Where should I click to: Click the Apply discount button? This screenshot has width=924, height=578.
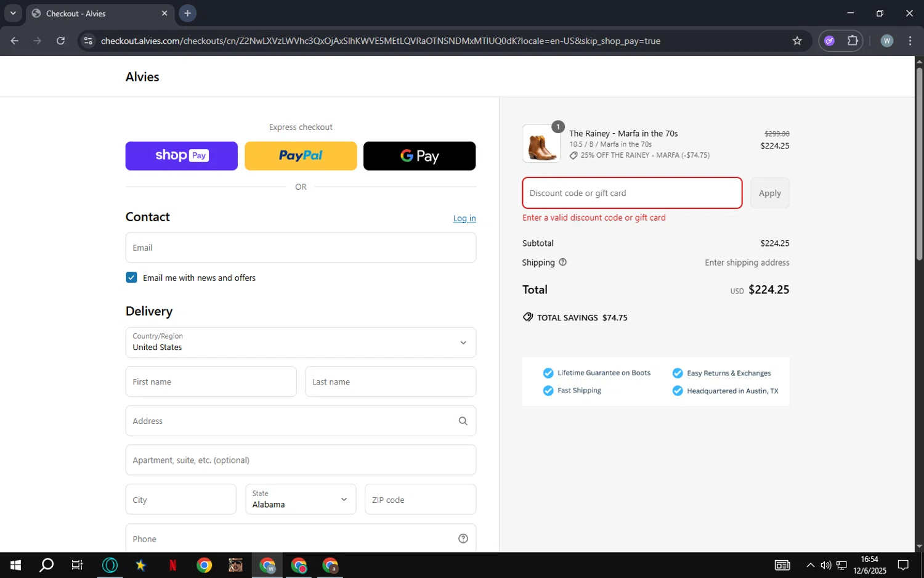click(770, 193)
